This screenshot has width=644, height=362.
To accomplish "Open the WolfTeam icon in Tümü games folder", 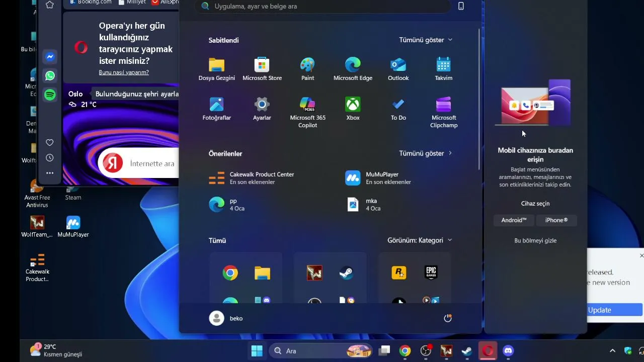I will click(314, 273).
